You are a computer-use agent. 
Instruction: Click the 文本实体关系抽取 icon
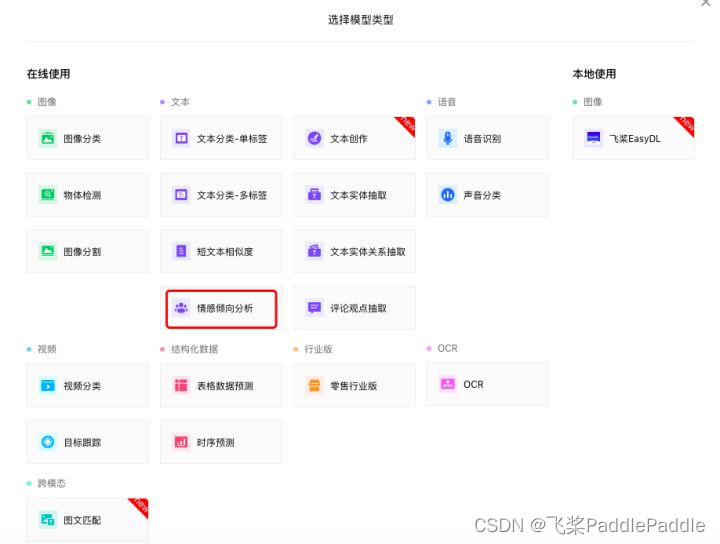point(315,251)
